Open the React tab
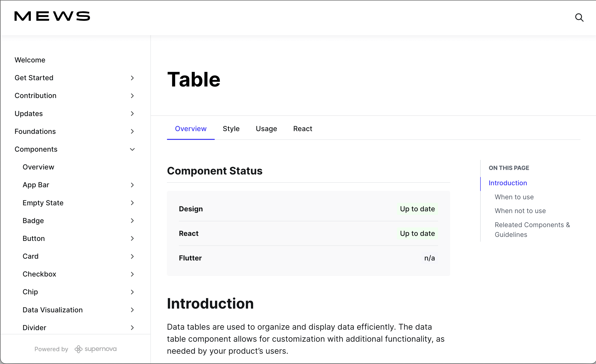 click(x=303, y=129)
